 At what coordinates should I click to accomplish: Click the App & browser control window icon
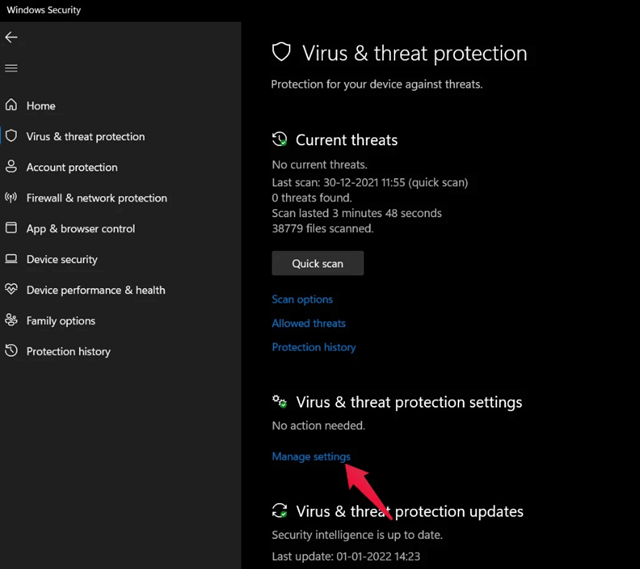[11, 228]
